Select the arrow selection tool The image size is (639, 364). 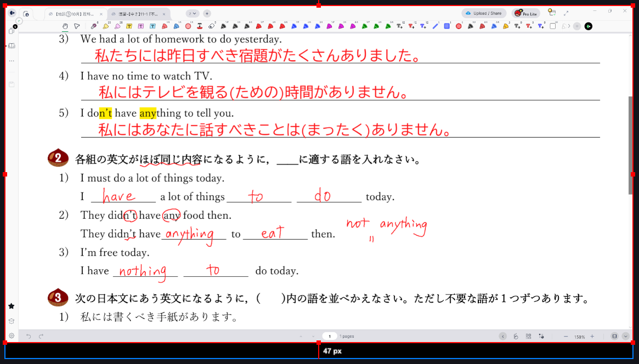pos(77,26)
